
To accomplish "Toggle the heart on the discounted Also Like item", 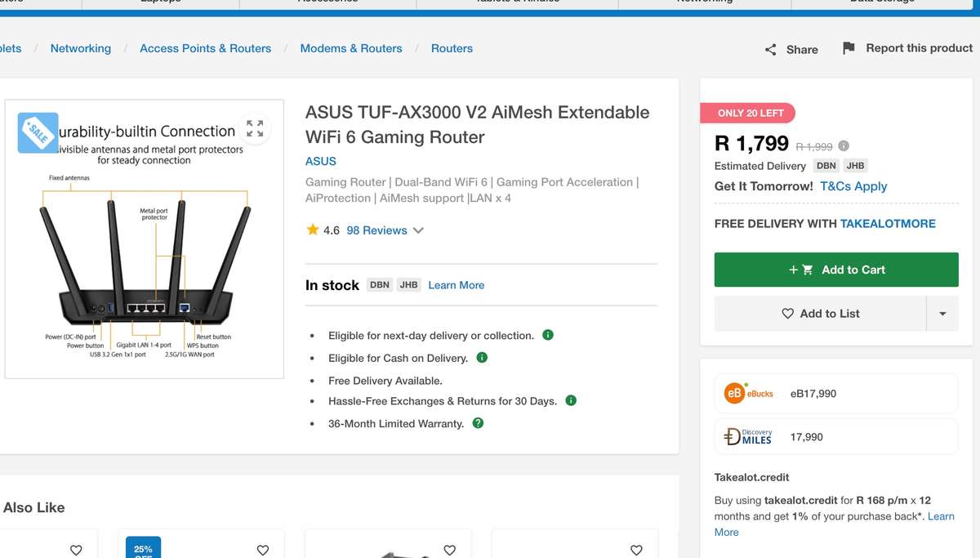I will (x=262, y=550).
